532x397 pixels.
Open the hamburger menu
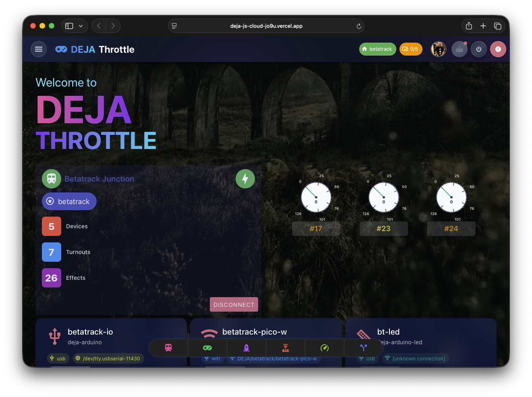point(39,49)
